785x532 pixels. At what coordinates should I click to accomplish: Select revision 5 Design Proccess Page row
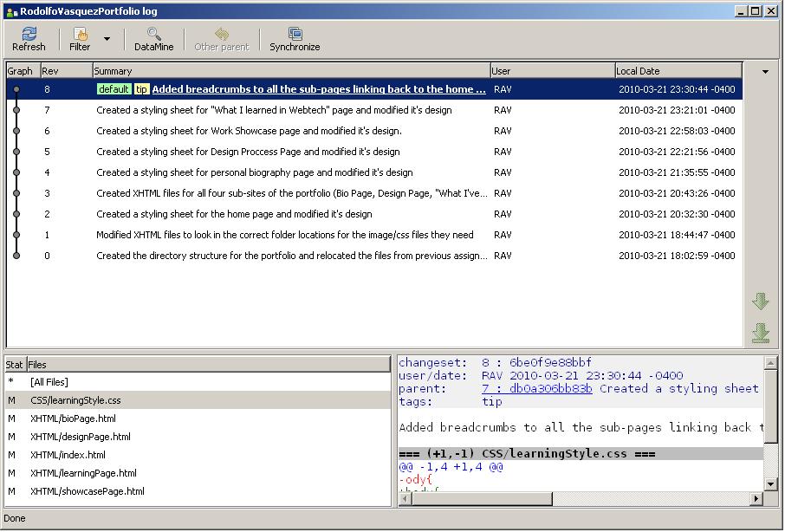point(374,152)
